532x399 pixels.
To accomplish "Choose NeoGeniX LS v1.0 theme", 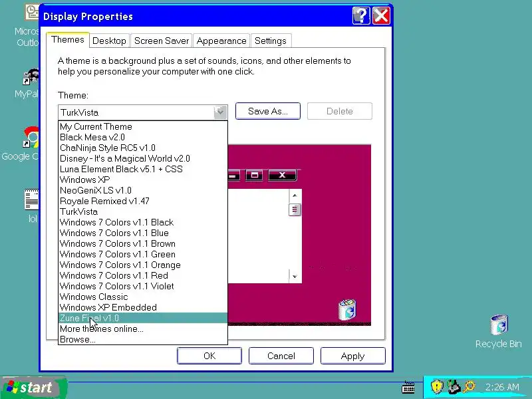I will [143, 190].
